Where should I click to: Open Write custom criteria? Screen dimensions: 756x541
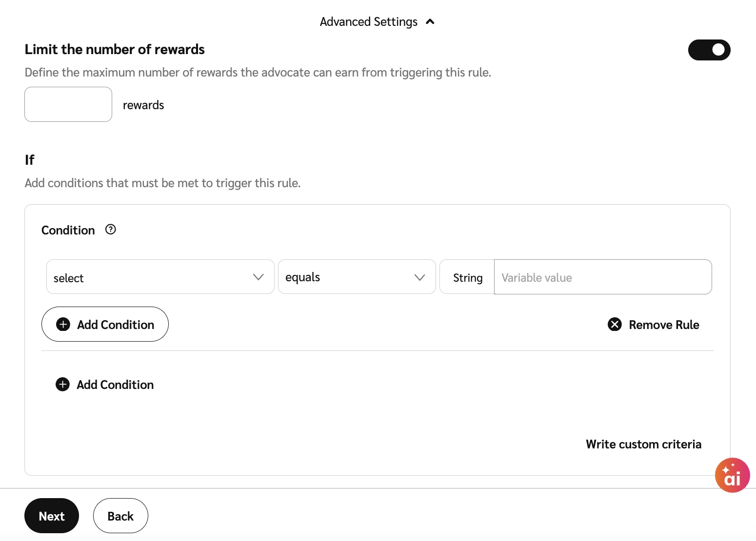643,444
